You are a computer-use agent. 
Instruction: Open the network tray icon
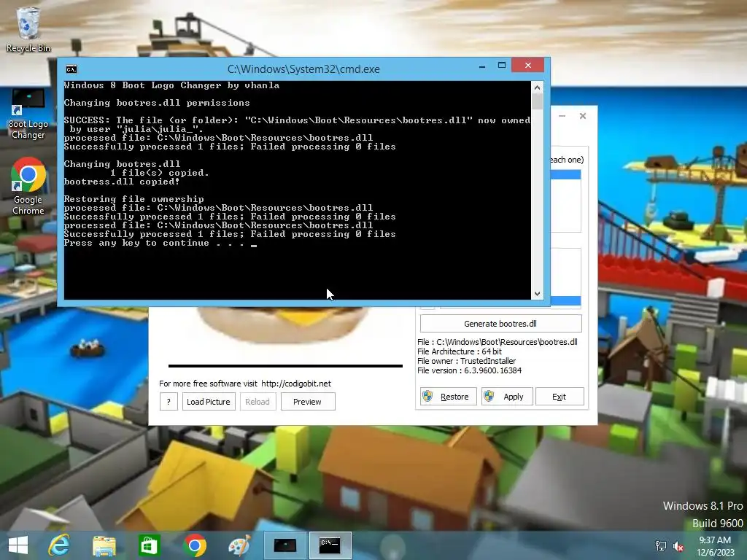(x=661, y=546)
